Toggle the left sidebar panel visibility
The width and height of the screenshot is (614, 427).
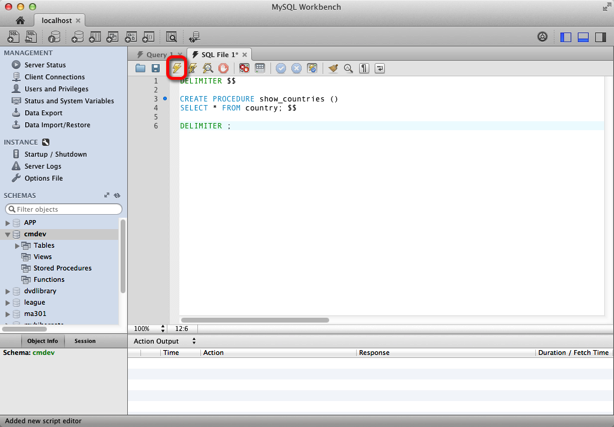pyautogui.click(x=566, y=37)
